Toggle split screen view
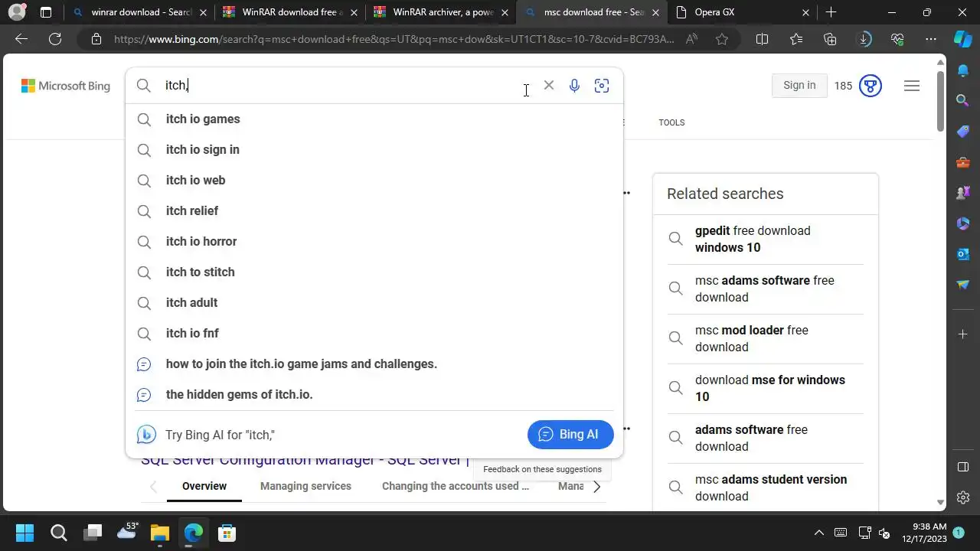This screenshot has width=980, height=551. point(762,39)
